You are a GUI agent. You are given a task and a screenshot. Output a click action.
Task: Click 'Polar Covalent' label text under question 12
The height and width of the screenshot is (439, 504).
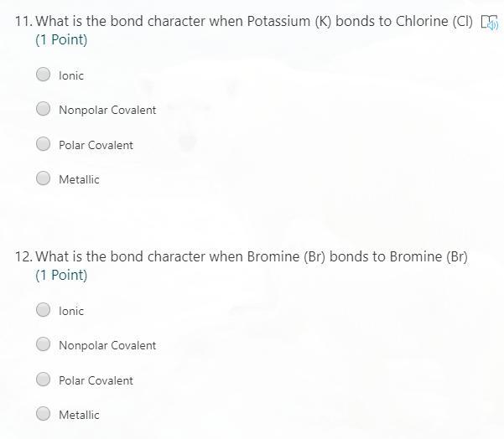pos(96,380)
